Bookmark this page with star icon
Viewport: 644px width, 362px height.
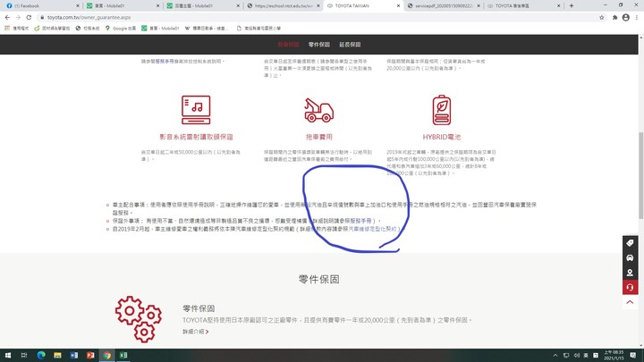pos(602,17)
